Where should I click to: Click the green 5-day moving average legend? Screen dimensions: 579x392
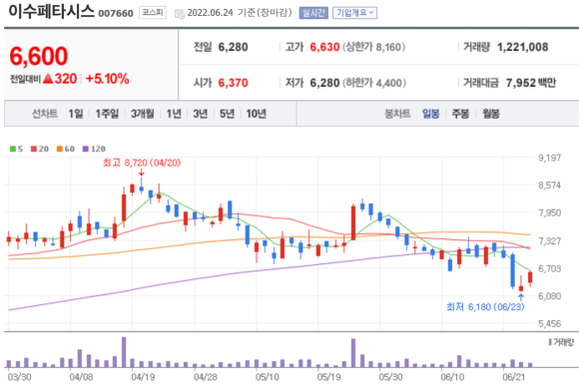click(x=16, y=149)
